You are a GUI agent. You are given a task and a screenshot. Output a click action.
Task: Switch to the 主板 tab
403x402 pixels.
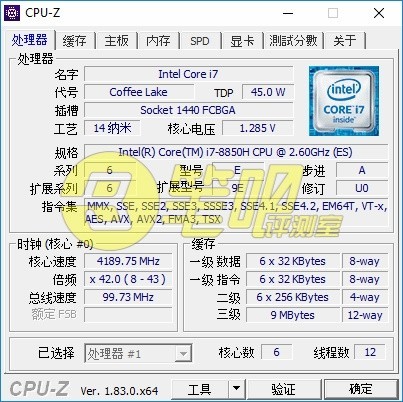point(117,41)
